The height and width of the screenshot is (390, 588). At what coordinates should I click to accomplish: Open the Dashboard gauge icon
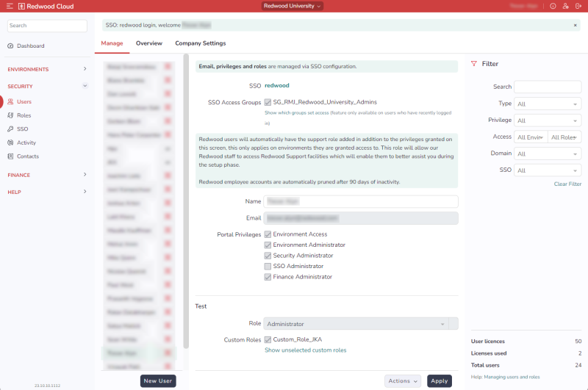(10, 46)
